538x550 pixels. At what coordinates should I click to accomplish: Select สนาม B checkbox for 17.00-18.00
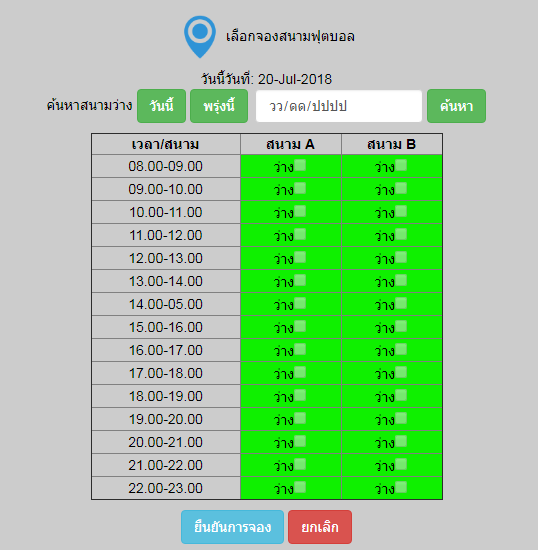click(x=401, y=372)
